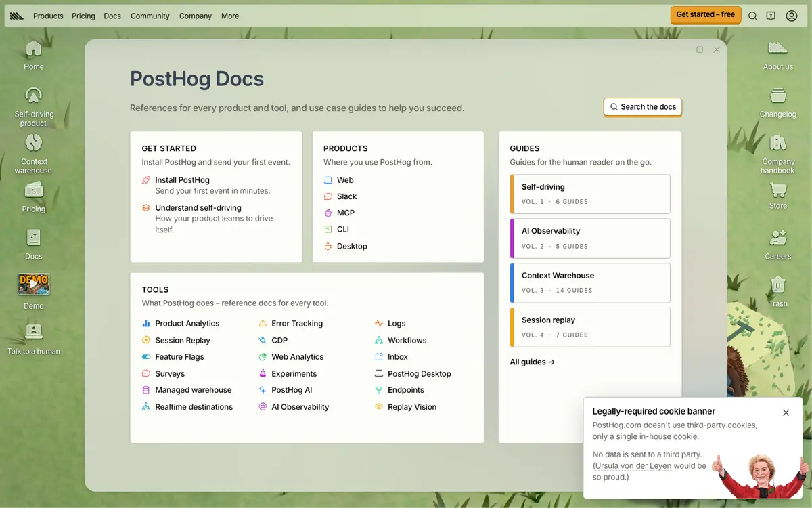Click the PostHog logo in the top bar
This screenshot has width=812, height=508.
[x=17, y=16]
